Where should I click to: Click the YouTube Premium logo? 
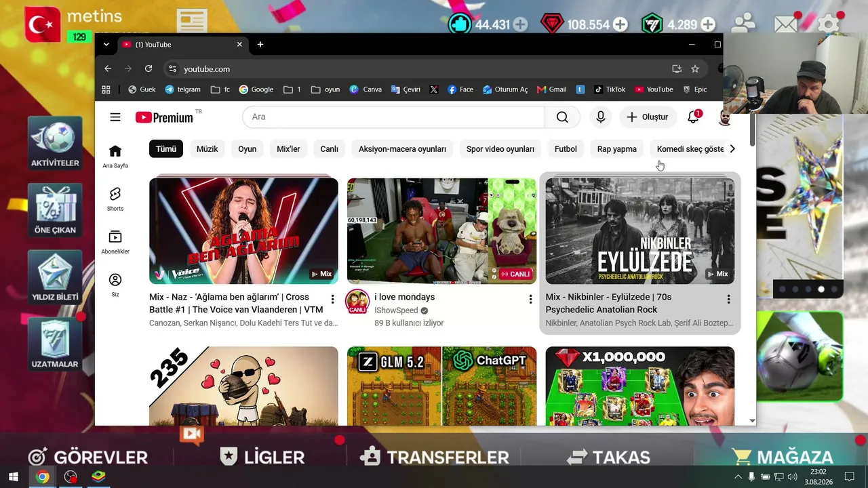click(164, 117)
